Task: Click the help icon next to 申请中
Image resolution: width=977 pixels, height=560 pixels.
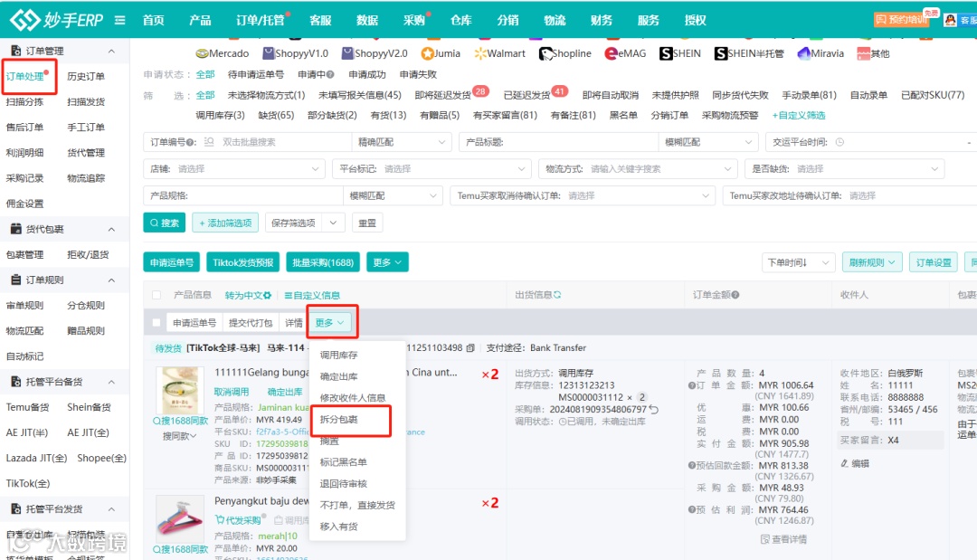Action: point(330,75)
